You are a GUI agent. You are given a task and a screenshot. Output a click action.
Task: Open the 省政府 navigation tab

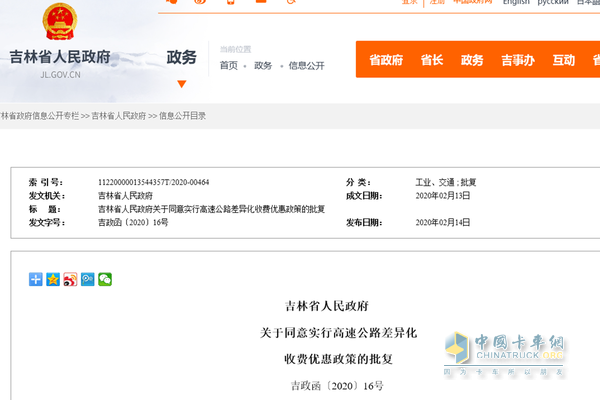pyautogui.click(x=386, y=60)
